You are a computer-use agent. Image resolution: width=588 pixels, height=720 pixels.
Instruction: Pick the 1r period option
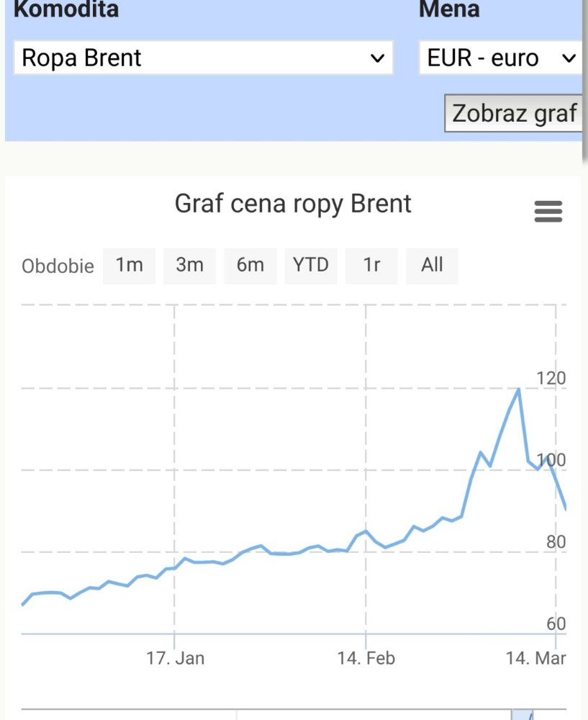coord(371,265)
